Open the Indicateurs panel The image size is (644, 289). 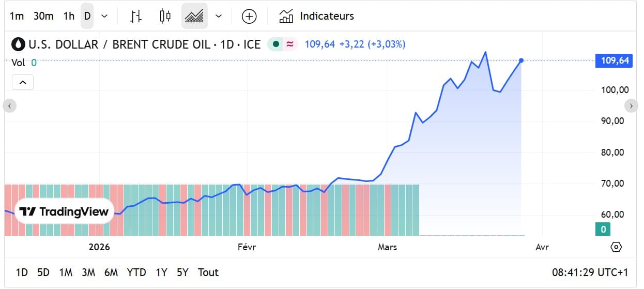[x=316, y=16]
